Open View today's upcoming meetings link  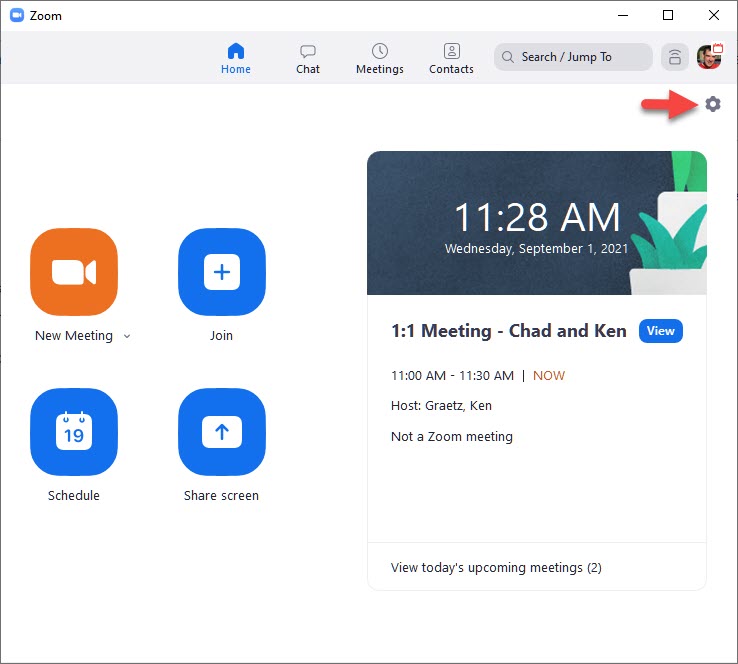tap(496, 567)
